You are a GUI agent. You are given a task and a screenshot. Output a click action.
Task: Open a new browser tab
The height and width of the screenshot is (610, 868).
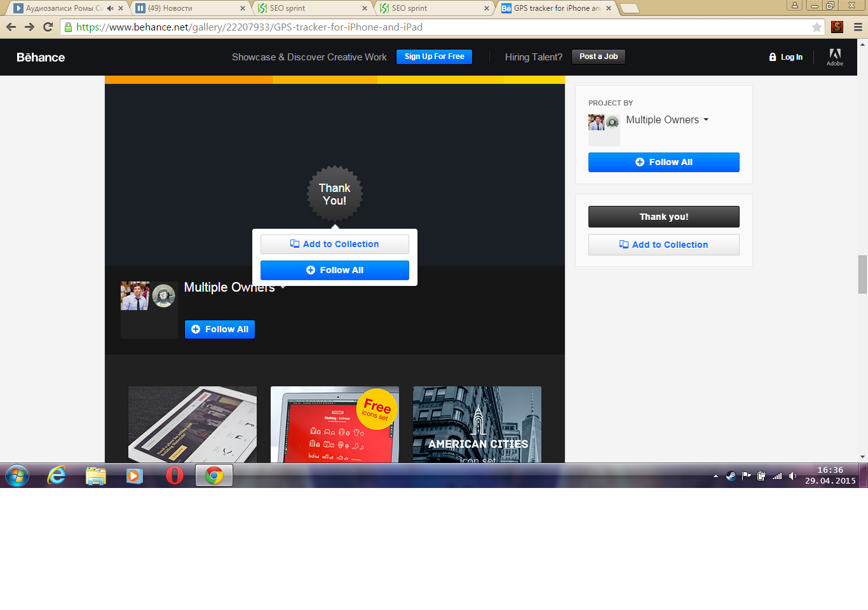[629, 8]
